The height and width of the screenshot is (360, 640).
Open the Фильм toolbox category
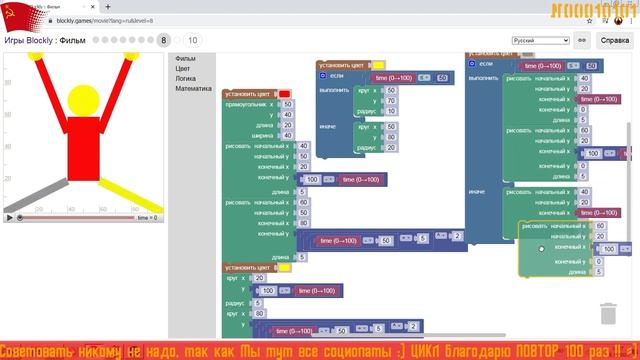click(185, 58)
